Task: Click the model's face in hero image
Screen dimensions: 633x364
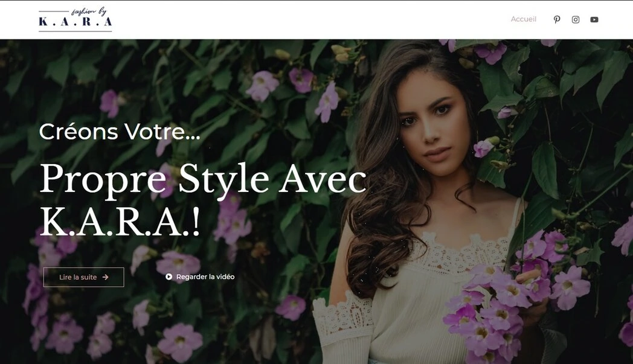Action: (431, 125)
